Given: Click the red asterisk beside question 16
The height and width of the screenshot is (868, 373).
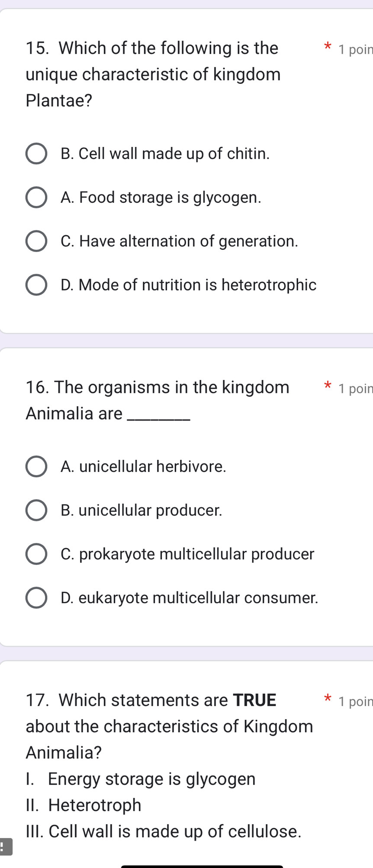Looking at the screenshot, I should pyautogui.click(x=328, y=385).
